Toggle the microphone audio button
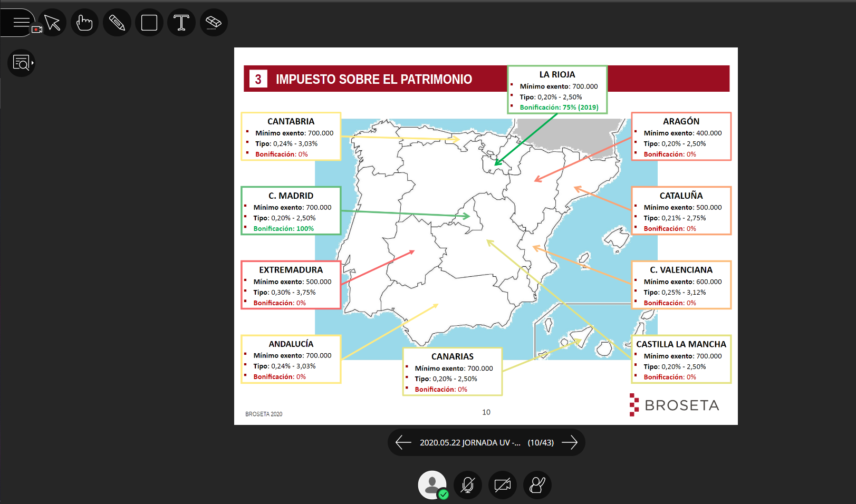 [x=468, y=485]
